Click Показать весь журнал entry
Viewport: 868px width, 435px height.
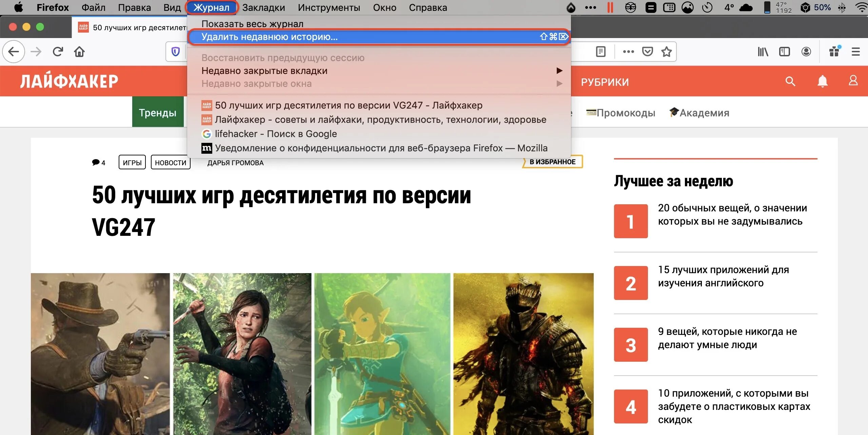[252, 24]
